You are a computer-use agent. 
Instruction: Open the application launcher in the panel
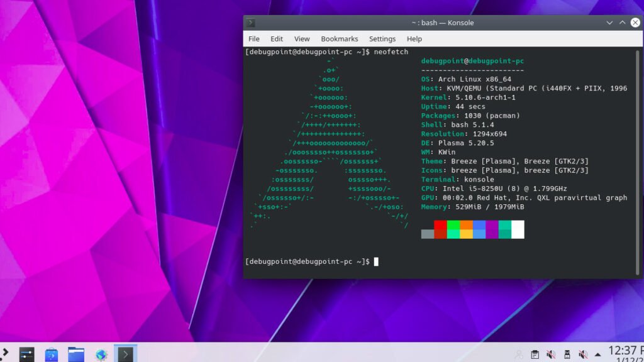tap(4, 354)
